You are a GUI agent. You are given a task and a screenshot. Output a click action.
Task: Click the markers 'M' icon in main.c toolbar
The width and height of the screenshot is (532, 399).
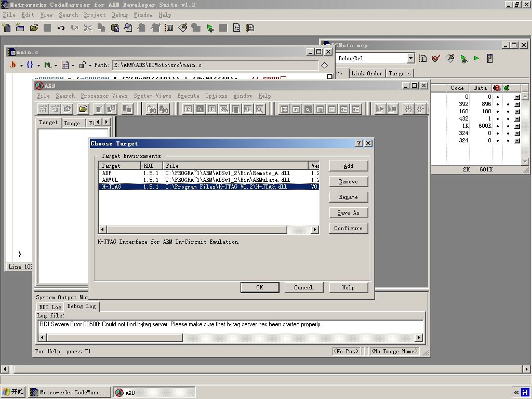47,65
